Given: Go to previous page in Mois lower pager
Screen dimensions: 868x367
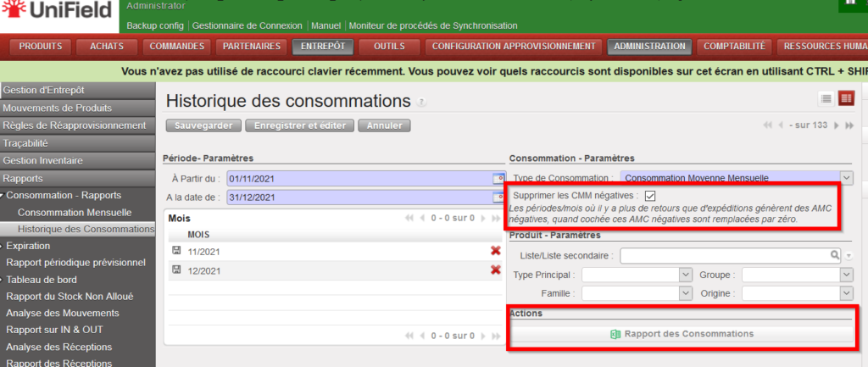Looking at the screenshot, I should [x=424, y=336].
